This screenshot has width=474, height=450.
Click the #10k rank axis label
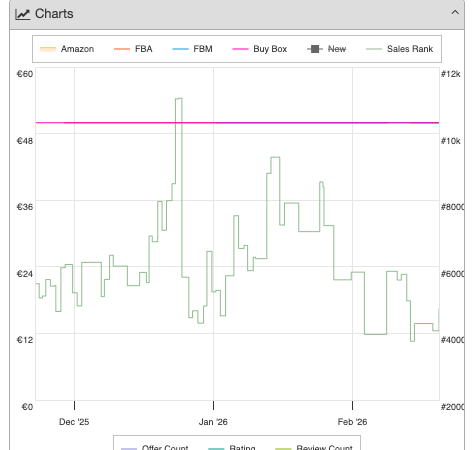(x=451, y=141)
